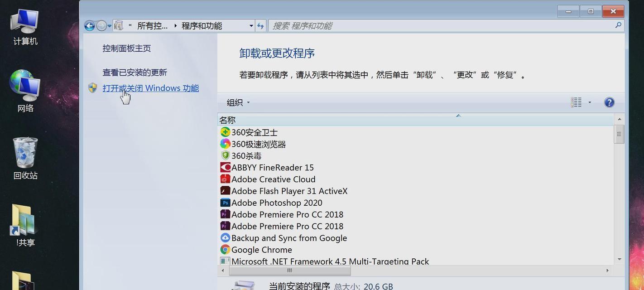Select 360安全卫士 in the list
The image size is (644, 290).
coord(255,132)
